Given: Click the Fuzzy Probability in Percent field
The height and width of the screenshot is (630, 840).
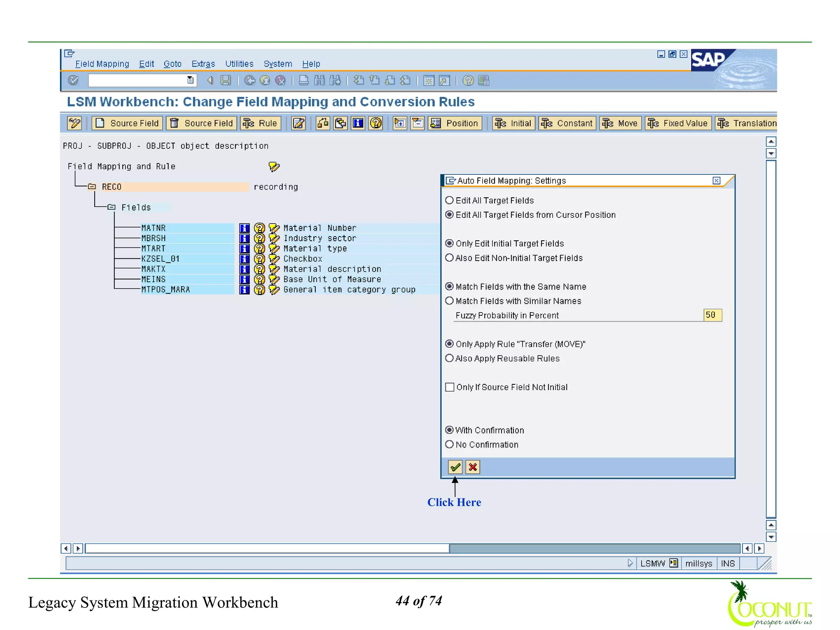Looking at the screenshot, I should click(712, 315).
